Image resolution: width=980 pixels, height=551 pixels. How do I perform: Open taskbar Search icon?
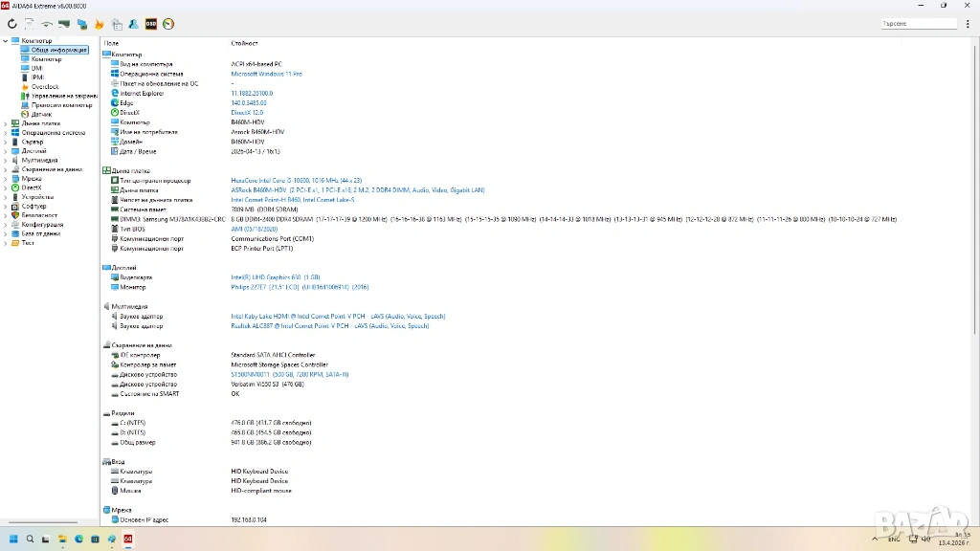(30, 539)
